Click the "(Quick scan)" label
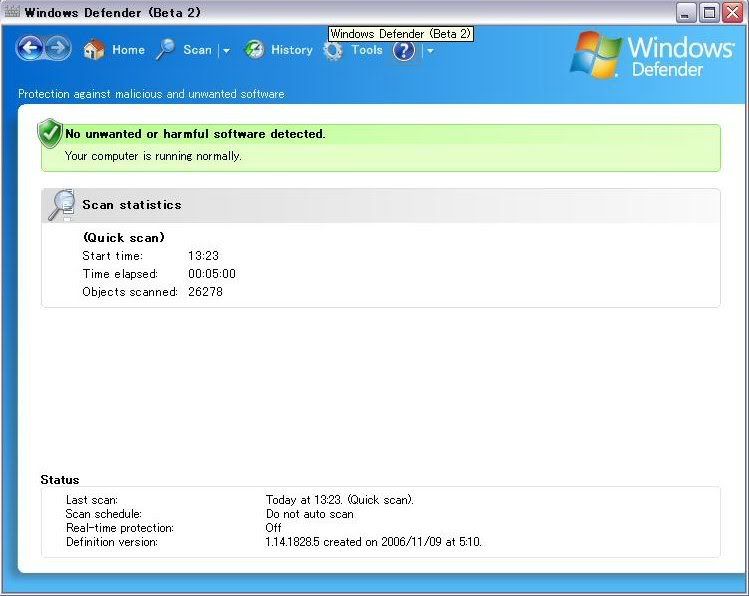This screenshot has width=749, height=596. click(x=124, y=237)
